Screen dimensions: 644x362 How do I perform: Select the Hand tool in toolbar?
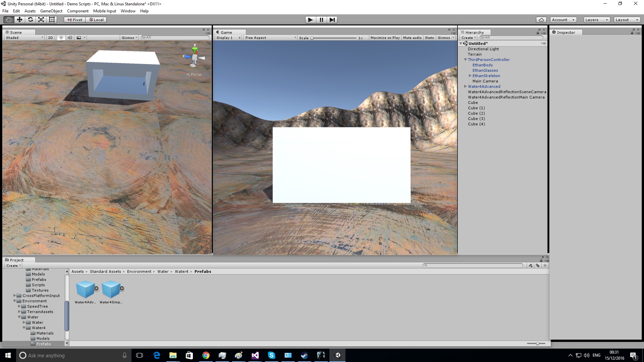(x=9, y=20)
